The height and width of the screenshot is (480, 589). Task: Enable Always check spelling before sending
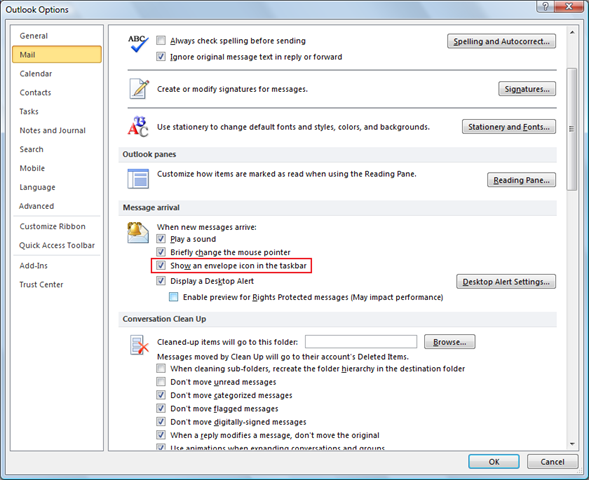pos(161,40)
